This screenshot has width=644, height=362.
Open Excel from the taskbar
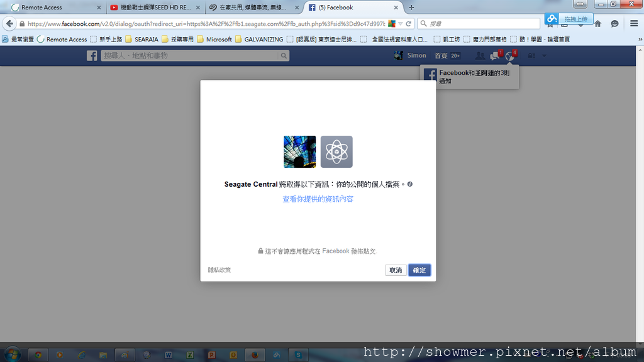coord(190,355)
